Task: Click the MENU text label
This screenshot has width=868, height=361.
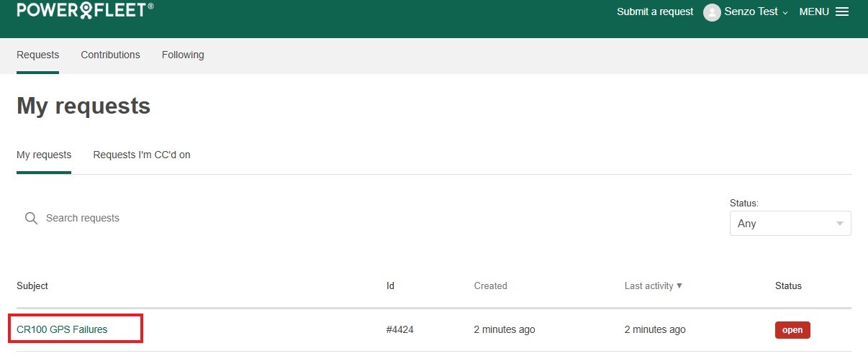Action: 814,12
